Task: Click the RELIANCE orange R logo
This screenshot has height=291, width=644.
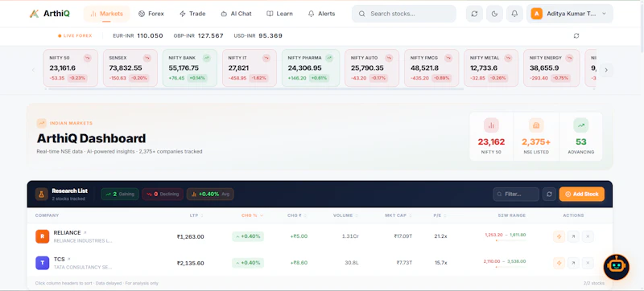Action: 43,236
